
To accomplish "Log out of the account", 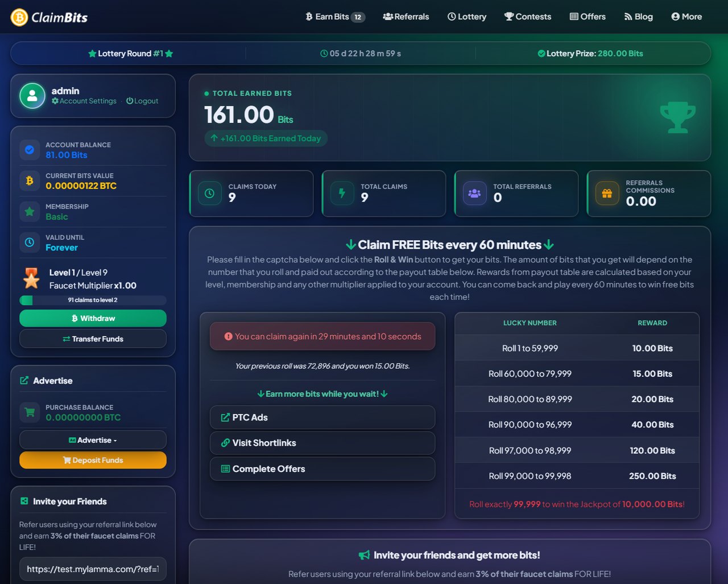I will [x=142, y=101].
